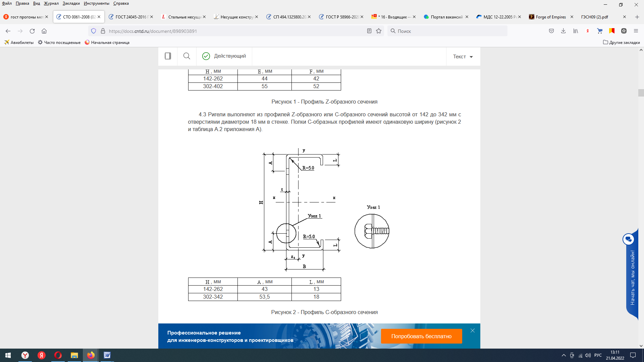Open Часто посещаемые bookmarks
644x362 pixels.
(x=59, y=43)
